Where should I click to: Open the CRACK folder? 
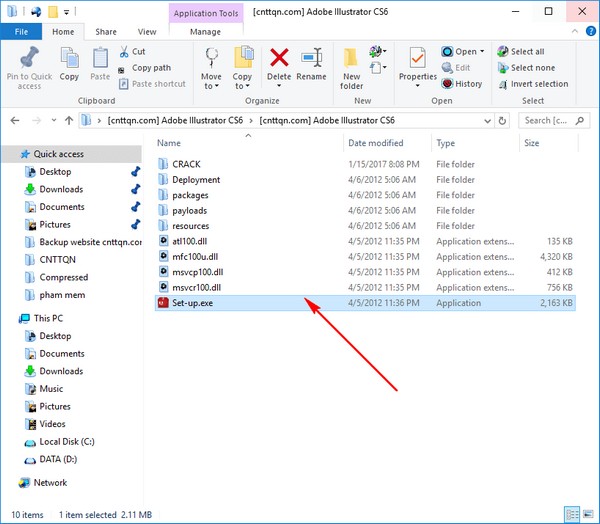(x=186, y=163)
